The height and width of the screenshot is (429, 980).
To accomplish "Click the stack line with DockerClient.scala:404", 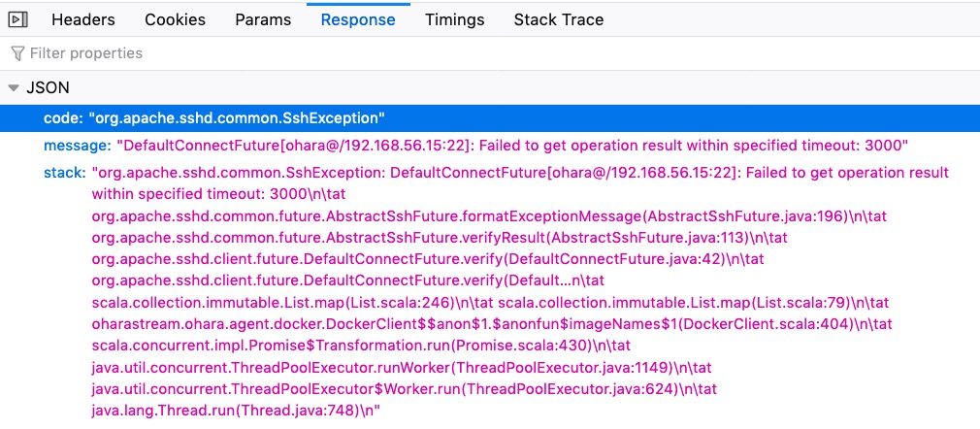I will click(x=492, y=324).
